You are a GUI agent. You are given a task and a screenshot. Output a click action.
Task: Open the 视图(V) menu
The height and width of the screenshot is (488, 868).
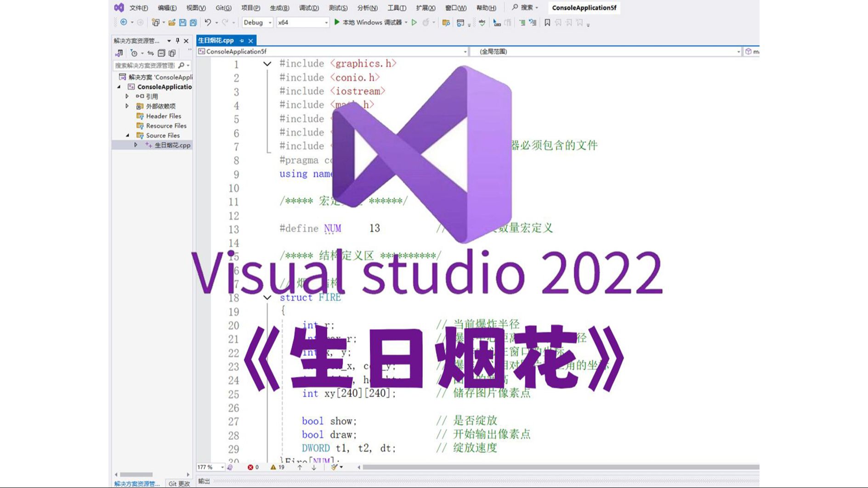tap(196, 8)
